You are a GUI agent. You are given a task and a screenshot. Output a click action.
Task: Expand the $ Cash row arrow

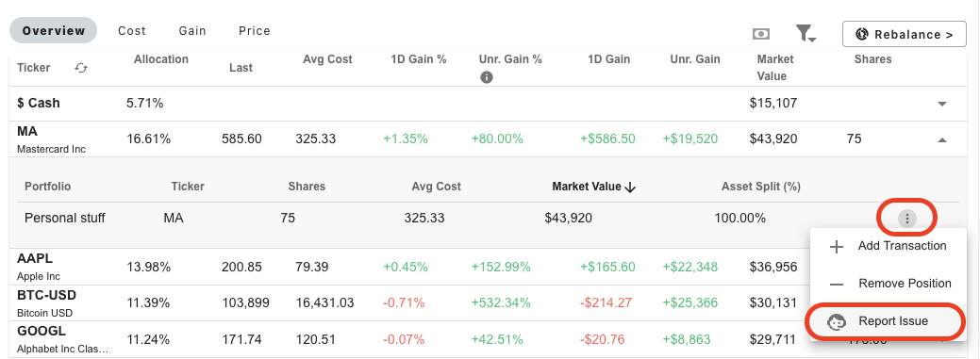pos(942,104)
